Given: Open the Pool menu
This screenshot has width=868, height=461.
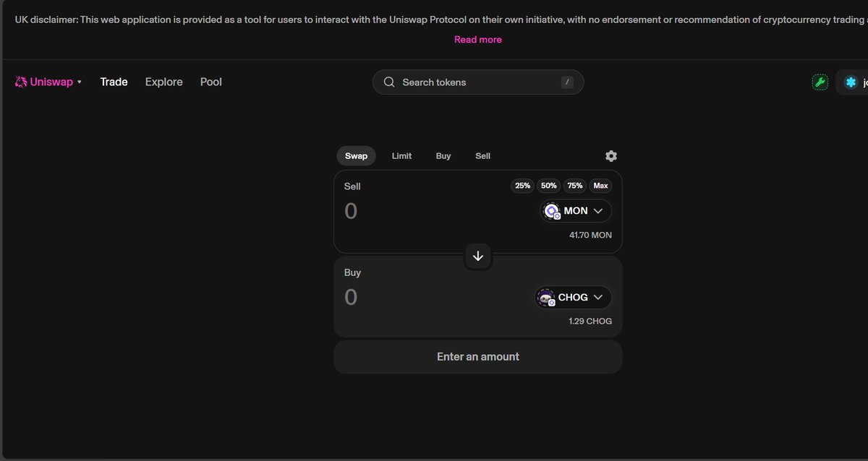Looking at the screenshot, I should 211,82.
